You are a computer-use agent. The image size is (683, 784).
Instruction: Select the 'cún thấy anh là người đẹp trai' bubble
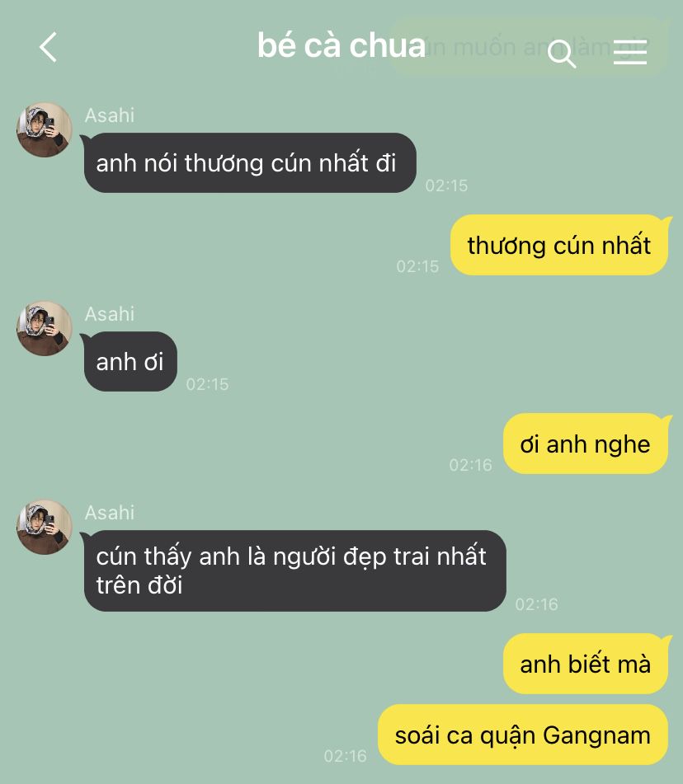(x=294, y=570)
